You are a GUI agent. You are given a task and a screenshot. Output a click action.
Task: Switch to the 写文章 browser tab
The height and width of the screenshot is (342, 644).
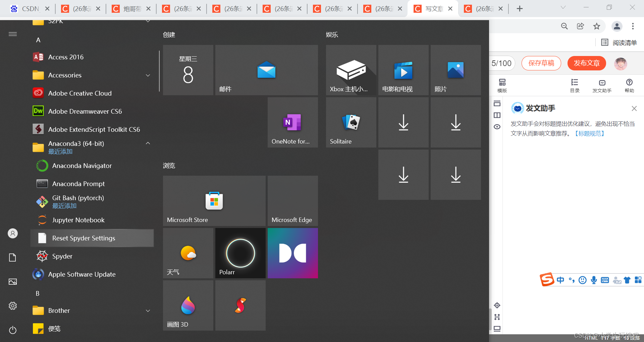coord(433,9)
